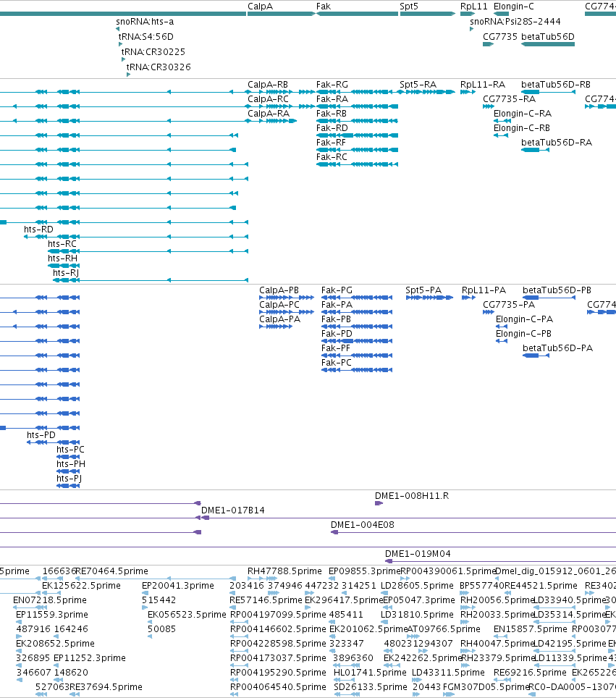The height and width of the screenshot is (698, 616).
Task: Select the EP20041.3prime EST label
Action: (x=178, y=586)
